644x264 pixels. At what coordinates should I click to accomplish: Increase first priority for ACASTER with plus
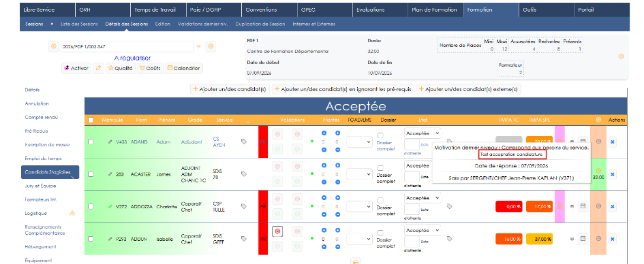(x=324, y=165)
